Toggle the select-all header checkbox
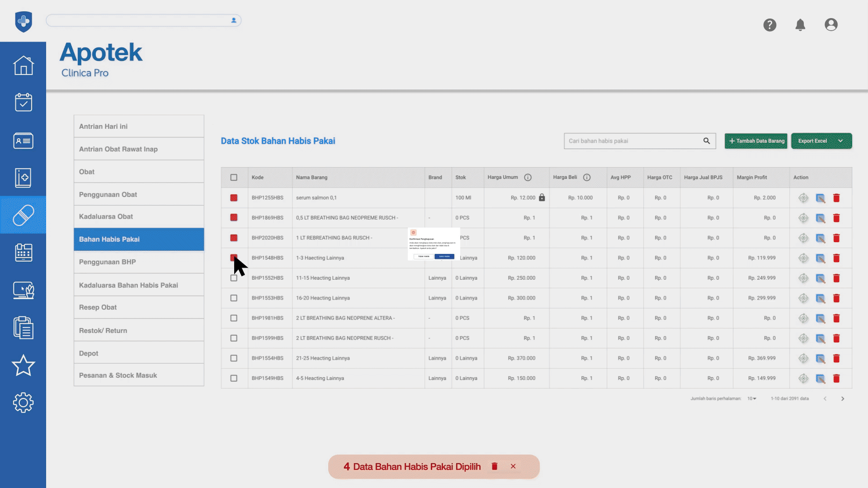868x488 pixels. [x=234, y=178]
